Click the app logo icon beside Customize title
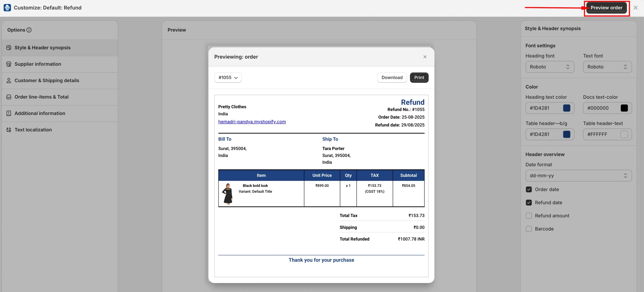The image size is (644, 292). click(x=7, y=8)
